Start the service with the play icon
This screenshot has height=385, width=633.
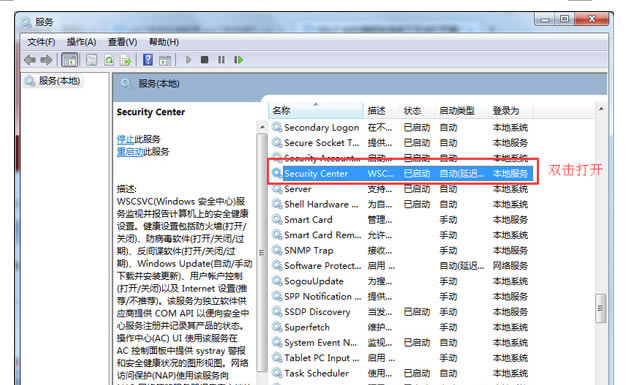pos(188,60)
